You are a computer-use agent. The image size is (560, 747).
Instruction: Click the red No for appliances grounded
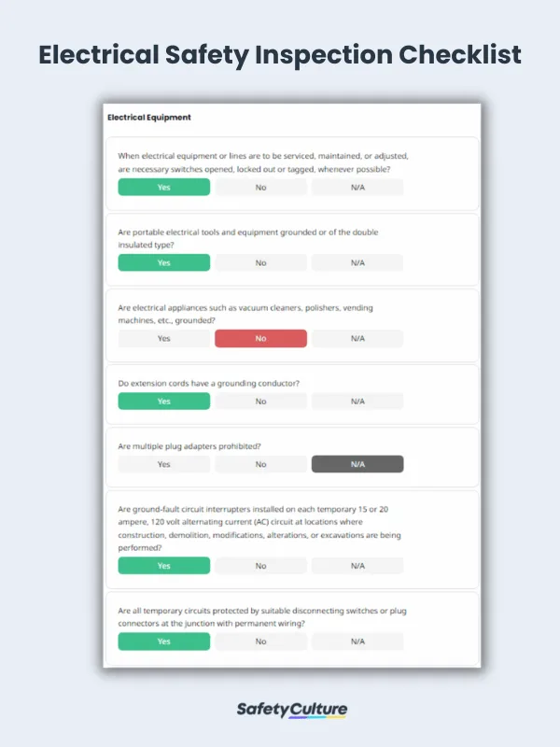[x=260, y=338]
